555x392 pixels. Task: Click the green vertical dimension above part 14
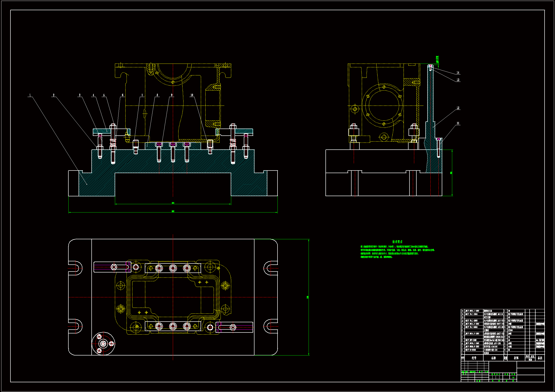(437, 60)
